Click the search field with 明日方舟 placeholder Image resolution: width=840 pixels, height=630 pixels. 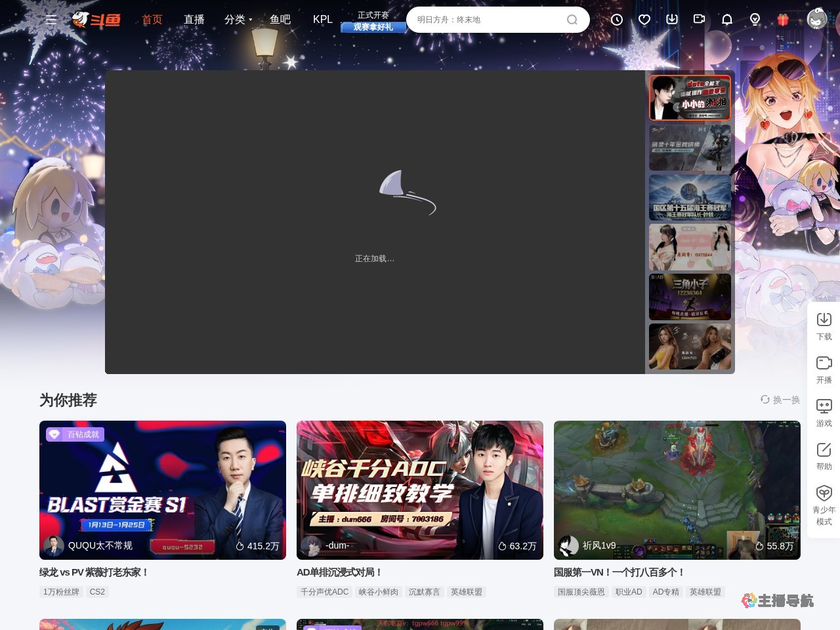point(486,20)
